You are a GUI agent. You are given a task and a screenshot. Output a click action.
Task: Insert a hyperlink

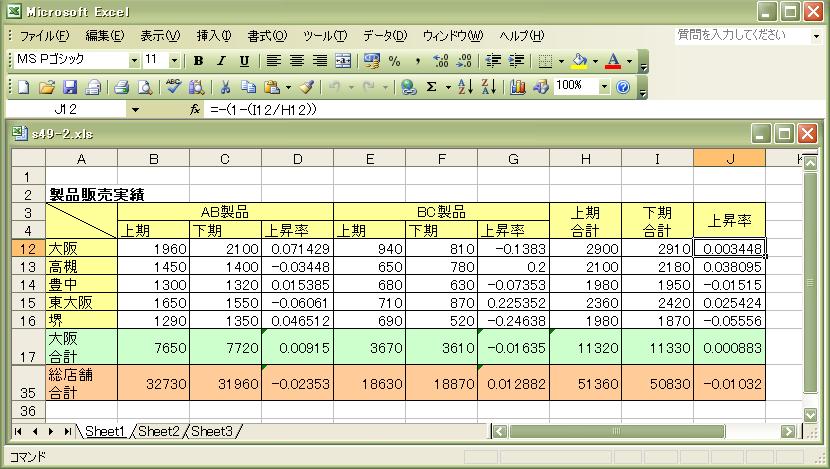click(408, 86)
